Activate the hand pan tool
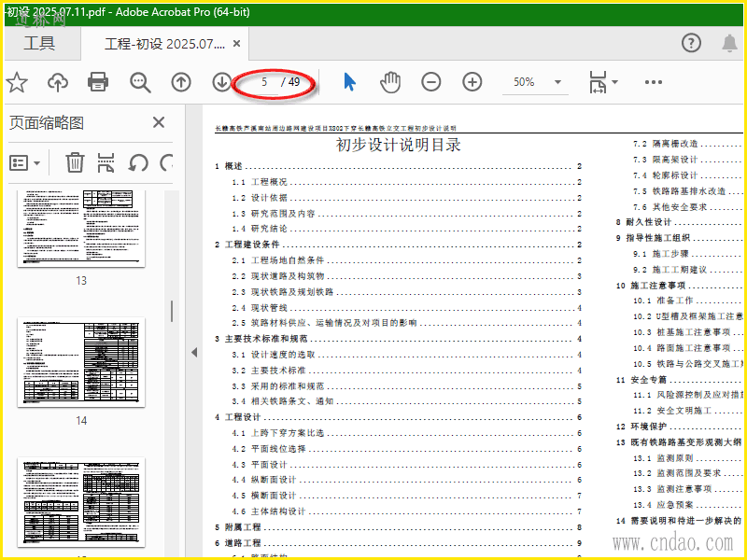The height and width of the screenshot is (560, 747). coord(390,82)
